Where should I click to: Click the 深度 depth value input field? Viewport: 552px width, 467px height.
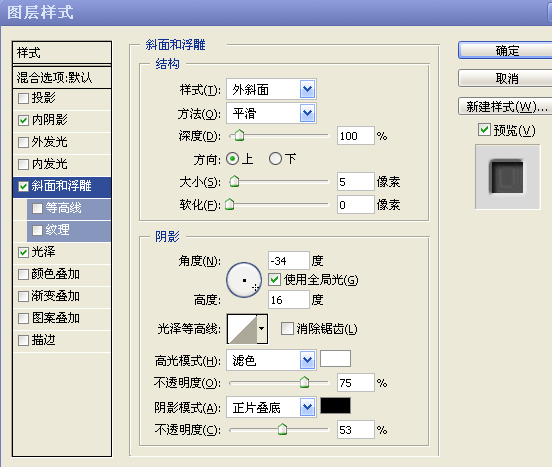pos(355,136)
